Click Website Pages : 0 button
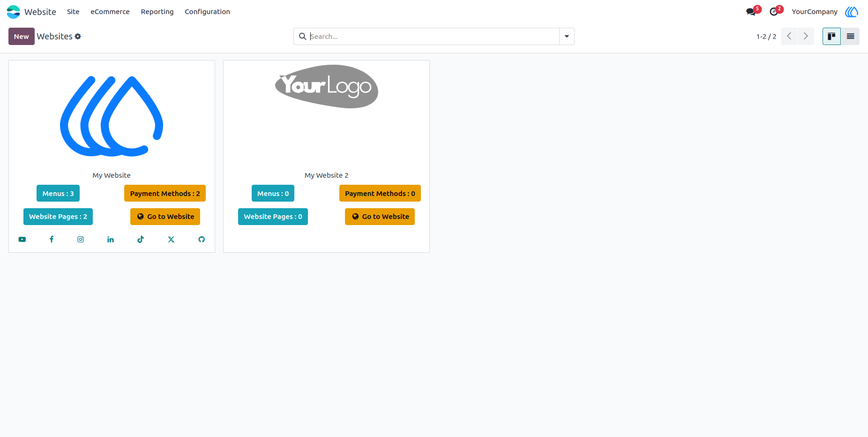 click(273, 217)
